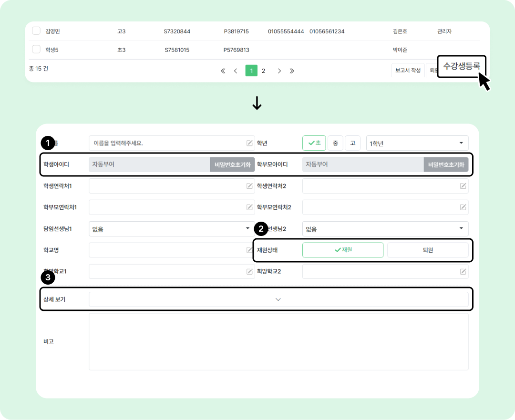Click edit icon in 학생연락처1 field

[x=249, y=186]
